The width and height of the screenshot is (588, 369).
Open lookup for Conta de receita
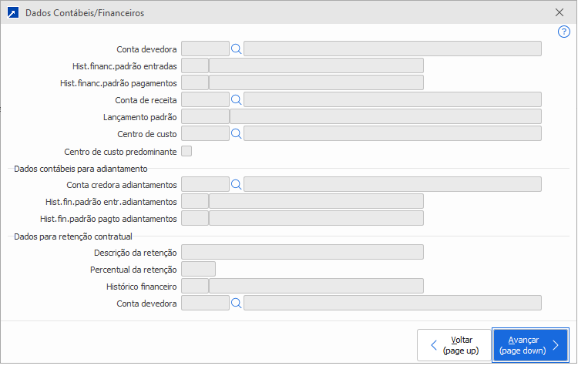(x=237, y=99)
